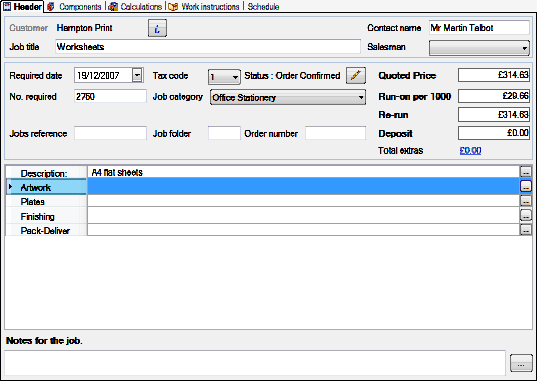Select the Artwork row label
Screen dimensions: 537x381
coord(46,187)
